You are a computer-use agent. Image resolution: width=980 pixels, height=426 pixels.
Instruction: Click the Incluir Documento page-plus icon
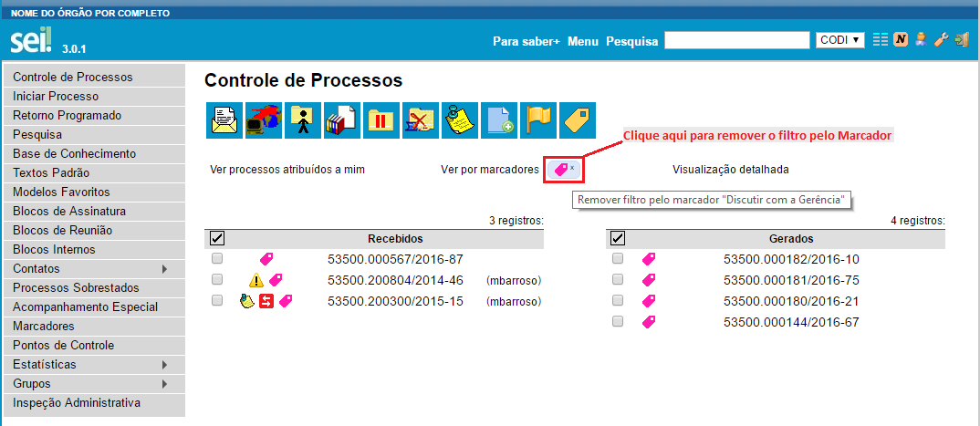(x=499, y=119)
